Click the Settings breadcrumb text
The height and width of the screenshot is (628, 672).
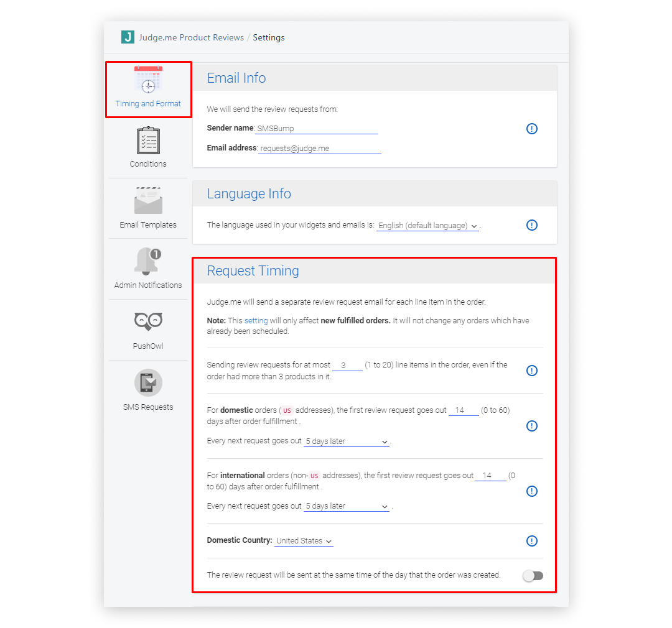pos(269,38)
